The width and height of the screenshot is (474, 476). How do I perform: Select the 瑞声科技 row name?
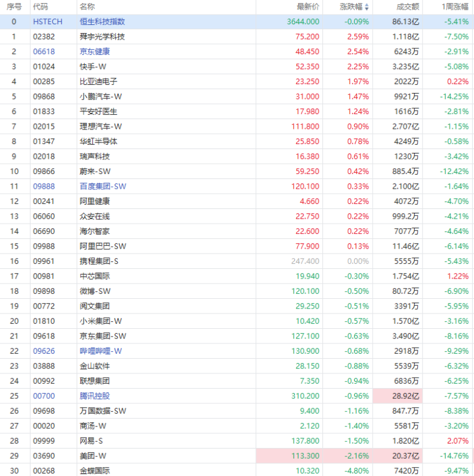[94, 156]
